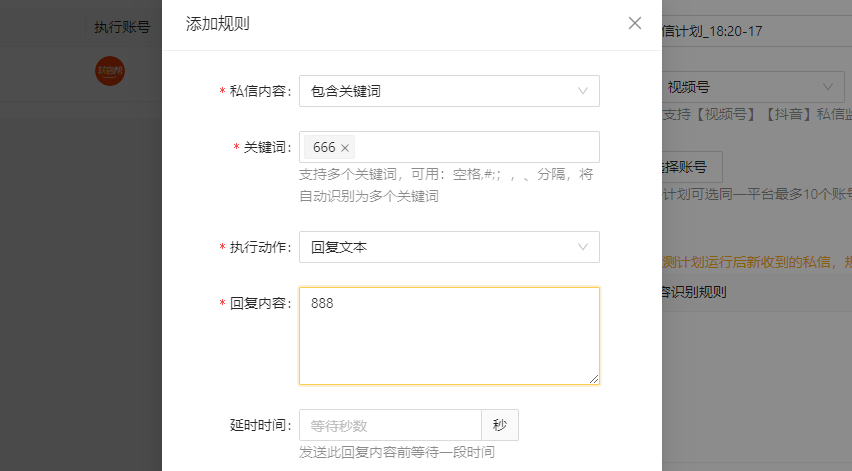This screenshot has height=471, width=852.
Task: Open the 视频号 platform dropdown
Action: coord(753,87)
